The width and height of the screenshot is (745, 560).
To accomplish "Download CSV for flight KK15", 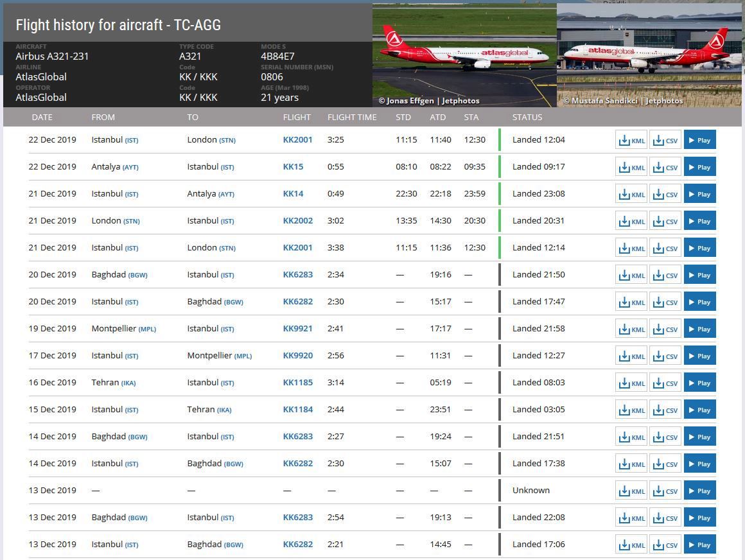I will point(665,167).
